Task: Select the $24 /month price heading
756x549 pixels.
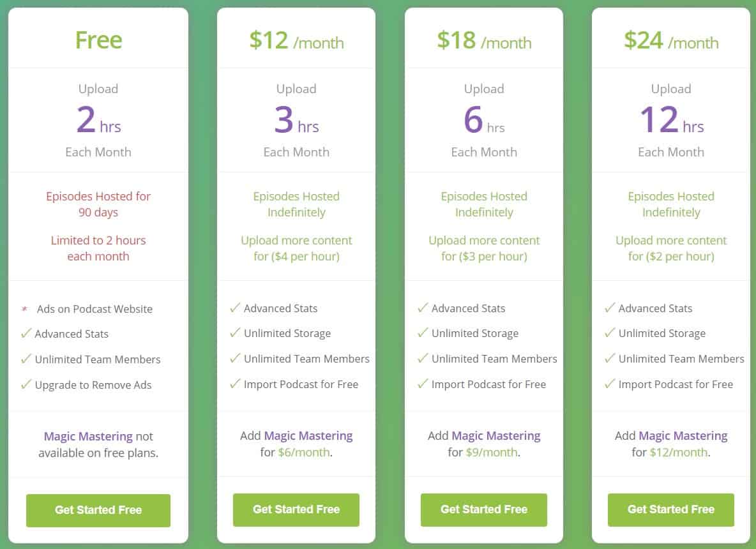Action: 670,41
